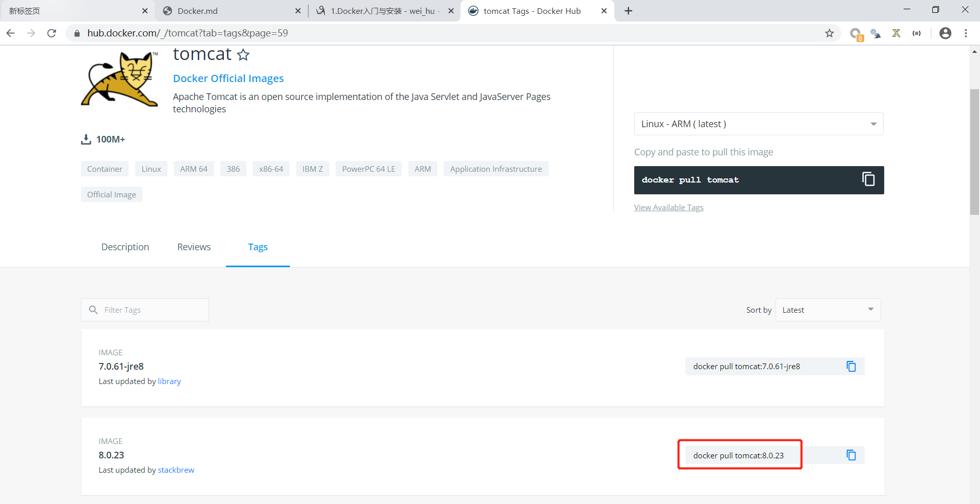The width and height of the screenshot is (980, 504).
Task: Bookmark this page with the star icon
Action: (829, 33)
